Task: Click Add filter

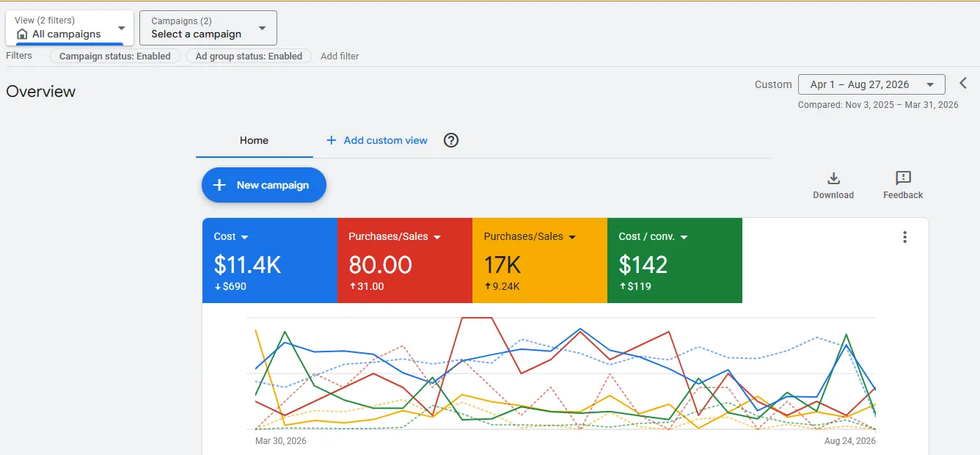Action: tap(340, 56)
